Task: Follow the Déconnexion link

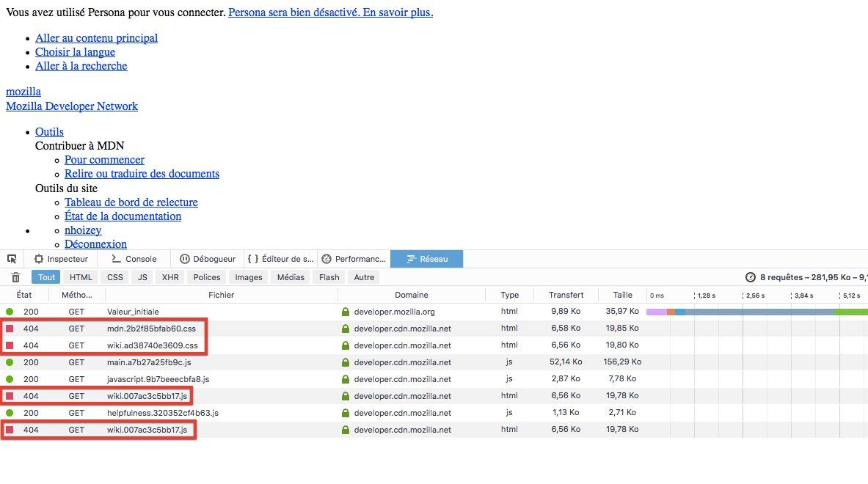Action: pos(95,244)
